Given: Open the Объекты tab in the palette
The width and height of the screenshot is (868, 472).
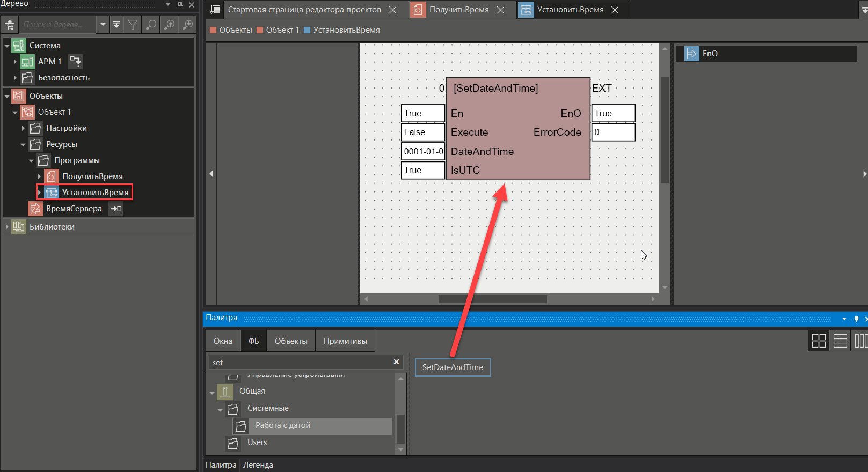Looking at the screenshot, I should pos(291,341).
